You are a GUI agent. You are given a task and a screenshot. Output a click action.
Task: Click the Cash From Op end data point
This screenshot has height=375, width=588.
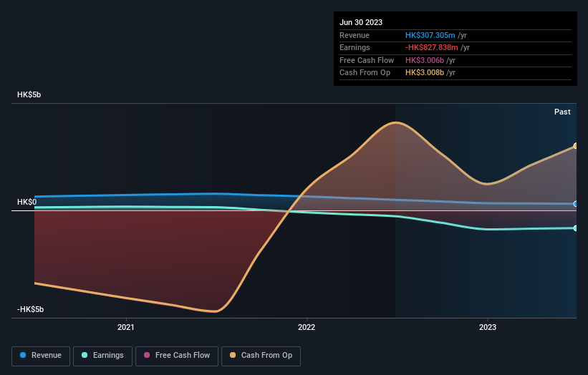click(576, 146)
